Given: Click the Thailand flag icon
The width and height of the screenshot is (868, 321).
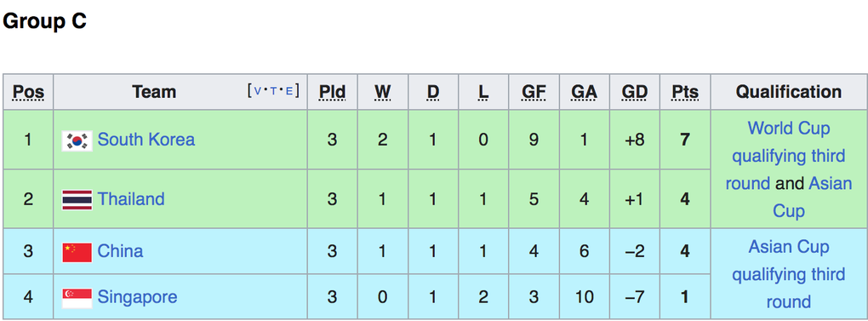Looking at the screenshot, I should coord(77,200).
